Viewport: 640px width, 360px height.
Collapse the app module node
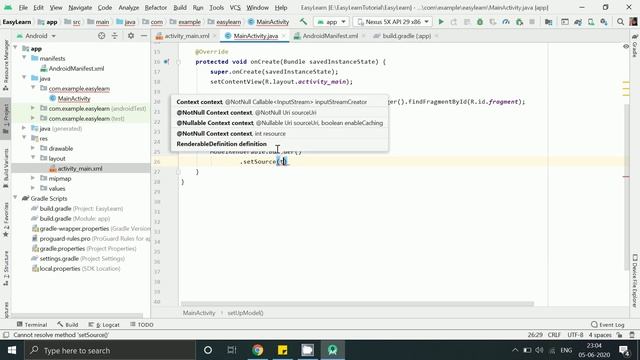(16, 48)
